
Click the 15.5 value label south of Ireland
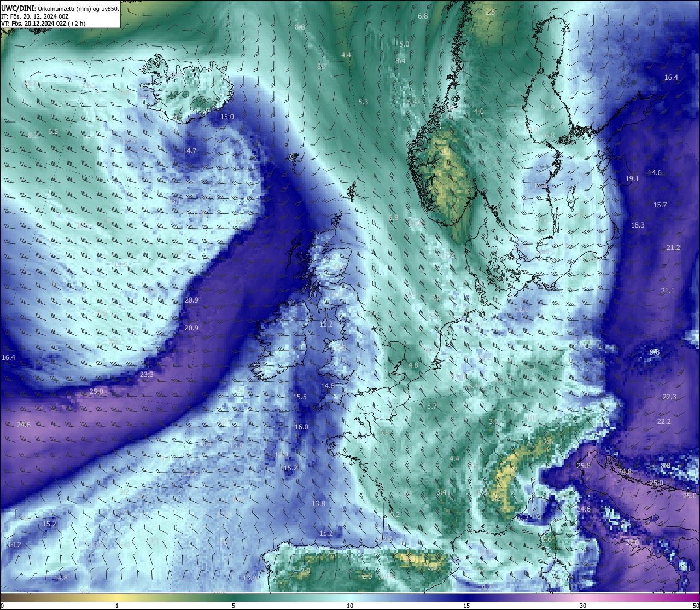(300, 397)
